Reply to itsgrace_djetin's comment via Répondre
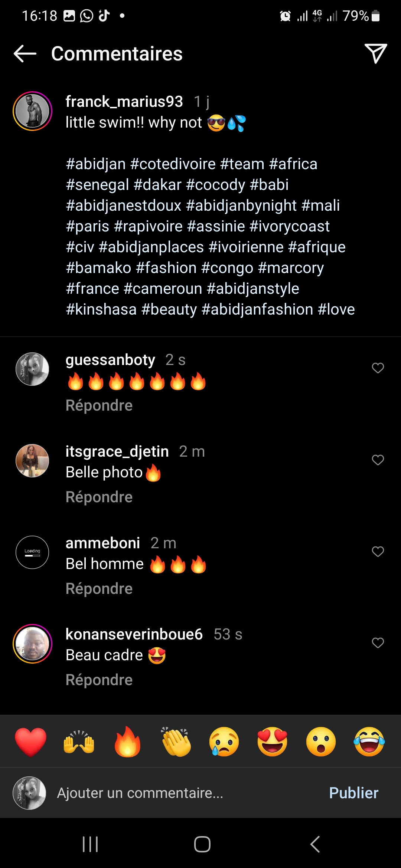Viewport: 401px width, 868px height. 99,497
